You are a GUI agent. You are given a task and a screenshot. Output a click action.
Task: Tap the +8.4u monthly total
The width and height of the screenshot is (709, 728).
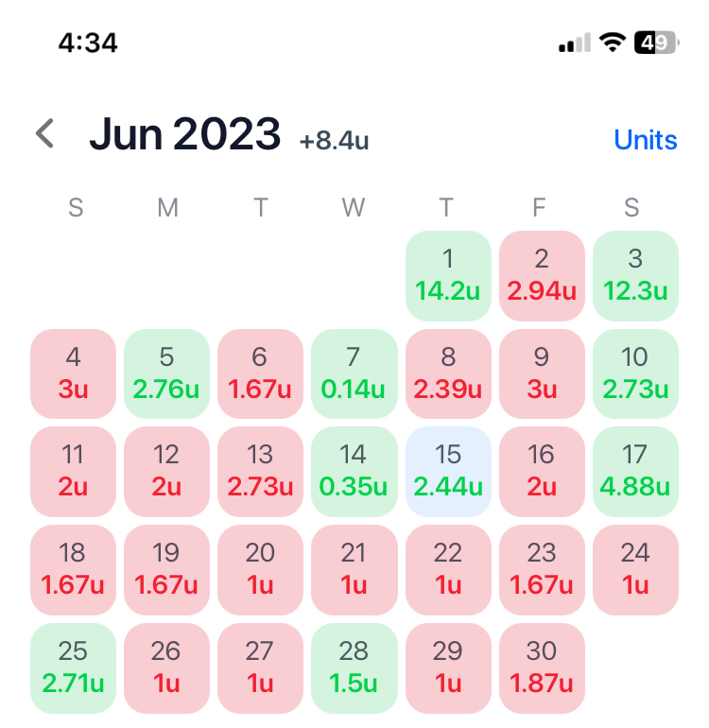(335, 141)
